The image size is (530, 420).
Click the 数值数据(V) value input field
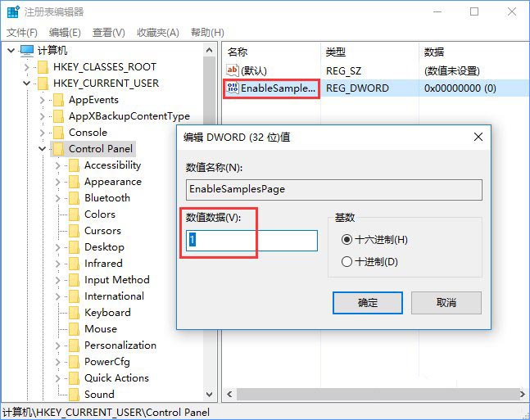[252, 240]
